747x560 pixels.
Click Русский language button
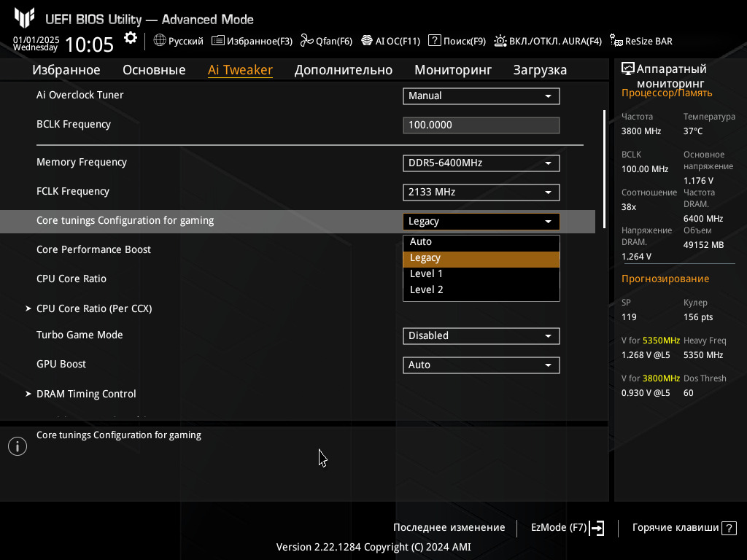pyautogui.click(x=179, y=41)
